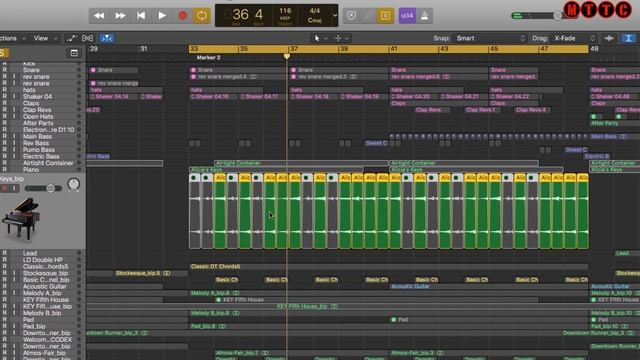This screenshot has width=640, height=360.
Task: Click the Keys_bip pan knob
Action: [x=73, y=184]
